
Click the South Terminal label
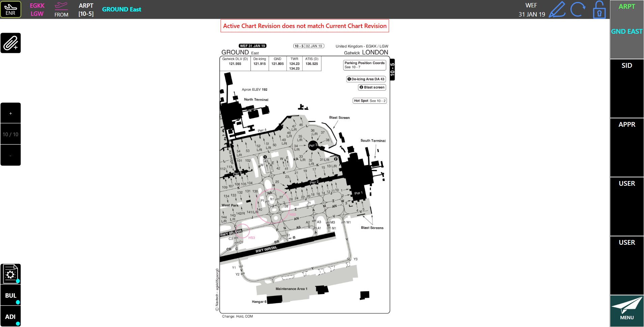click(x=373, y=141)
